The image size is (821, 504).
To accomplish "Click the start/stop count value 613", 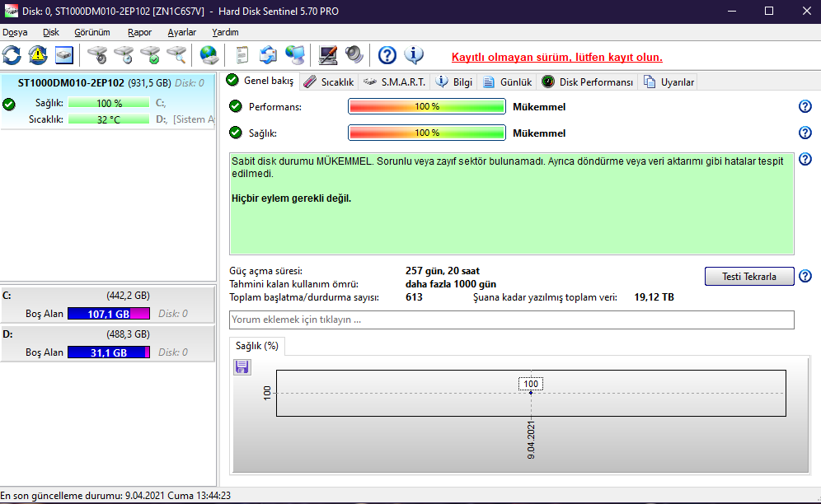I will (414, 297).
